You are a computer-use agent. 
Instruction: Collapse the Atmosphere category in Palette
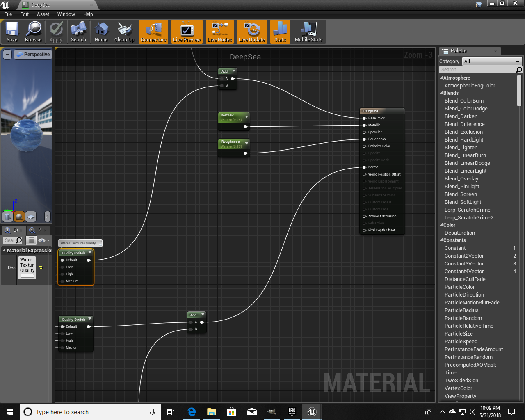[x=441, y=78]
